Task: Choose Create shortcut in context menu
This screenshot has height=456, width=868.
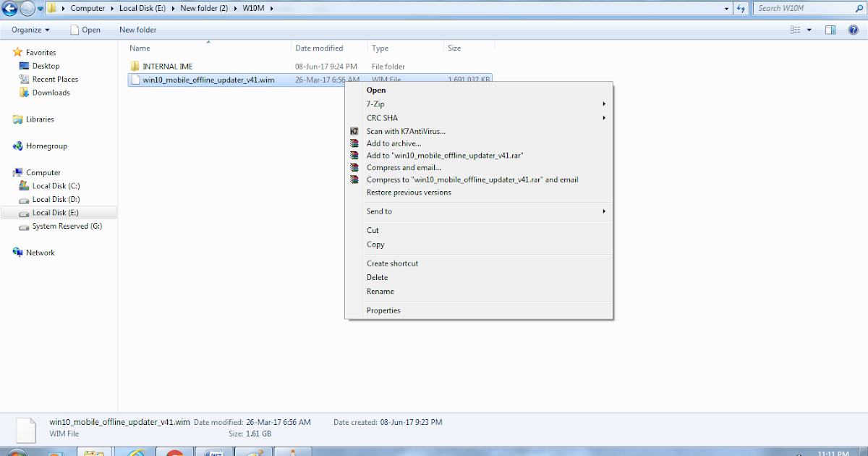Action: [x=478, y=263]
